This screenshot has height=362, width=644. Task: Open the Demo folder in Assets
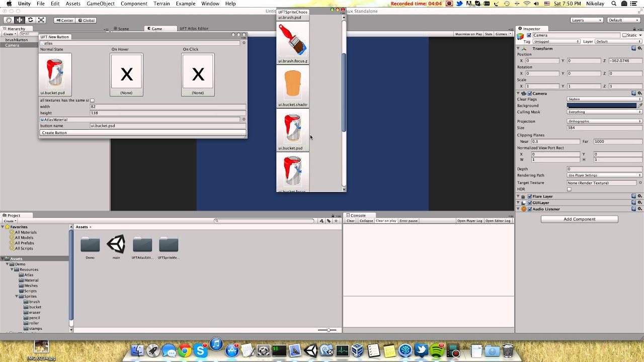90,245
